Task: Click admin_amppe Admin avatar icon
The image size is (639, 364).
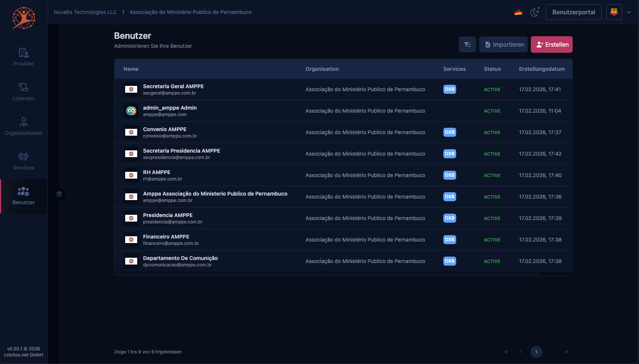Action: coord(131,111)
